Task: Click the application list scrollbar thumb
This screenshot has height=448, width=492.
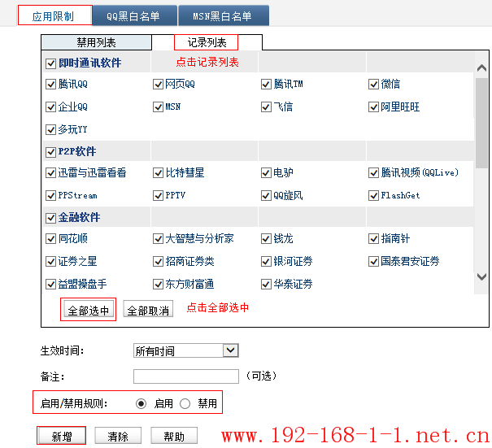Action: point(481,124)
